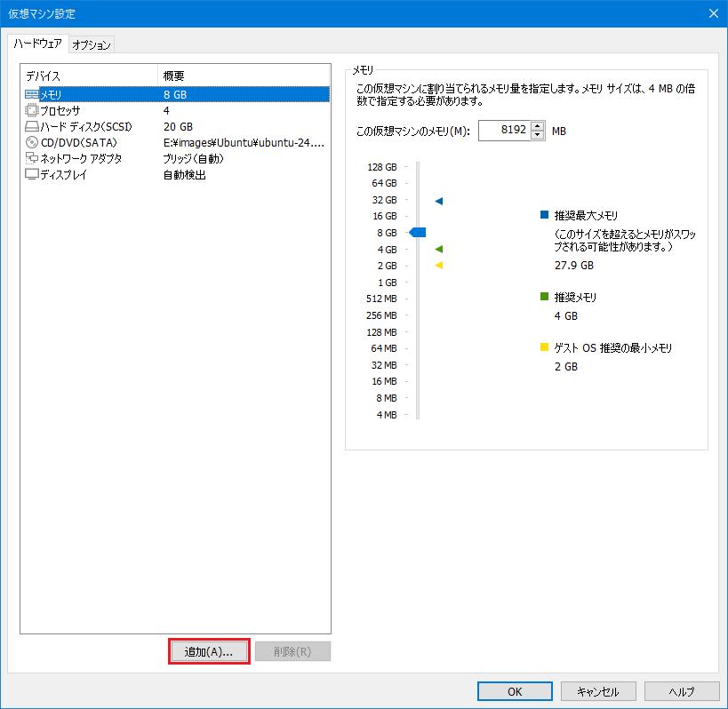728x709 pixels.
Task: Click the disabled 削除(R) button
Action: [x=292, y=651]
